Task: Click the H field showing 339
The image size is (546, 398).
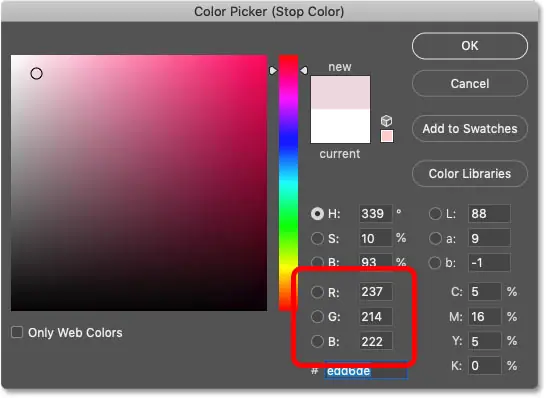Action: [x=375, y=213]
